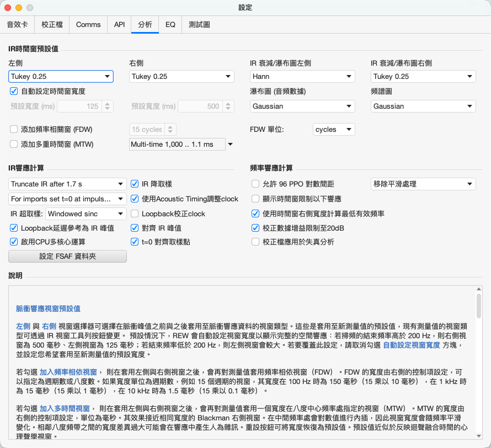
Task: Open the 校正檔 tab
Action: point(52,24)
